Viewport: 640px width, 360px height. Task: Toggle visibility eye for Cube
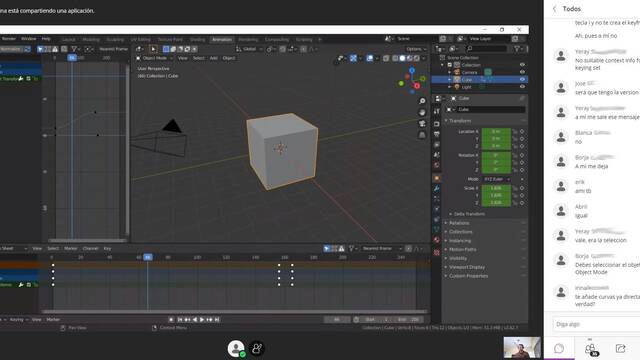522,80
